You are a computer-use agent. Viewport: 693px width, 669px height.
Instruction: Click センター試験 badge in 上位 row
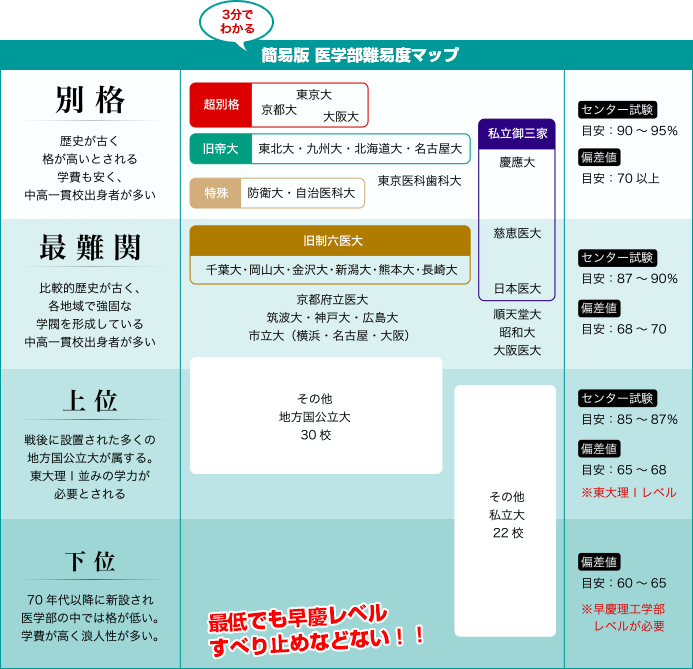pyautogui.click(x=617, y=398)
